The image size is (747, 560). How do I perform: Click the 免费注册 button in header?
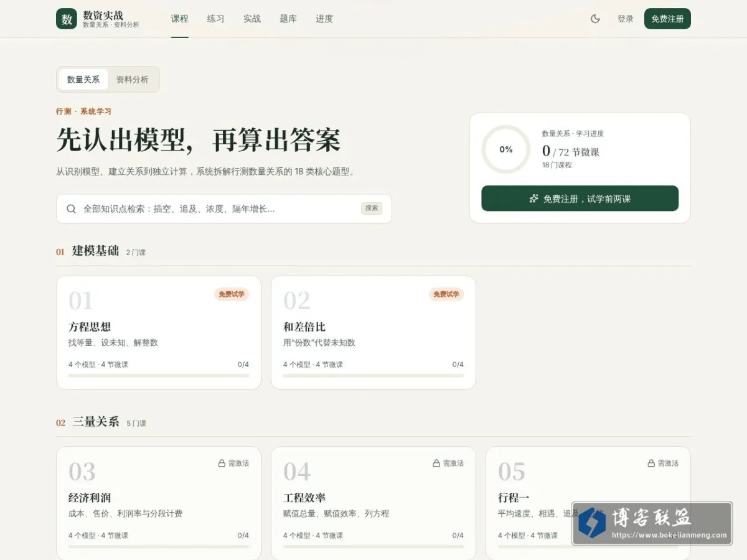[667, 19]
